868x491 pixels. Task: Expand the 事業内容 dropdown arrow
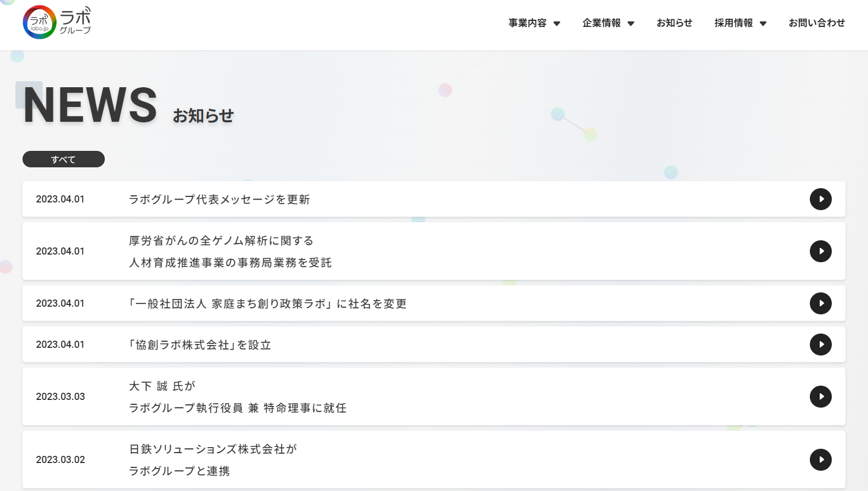[557, 24]
